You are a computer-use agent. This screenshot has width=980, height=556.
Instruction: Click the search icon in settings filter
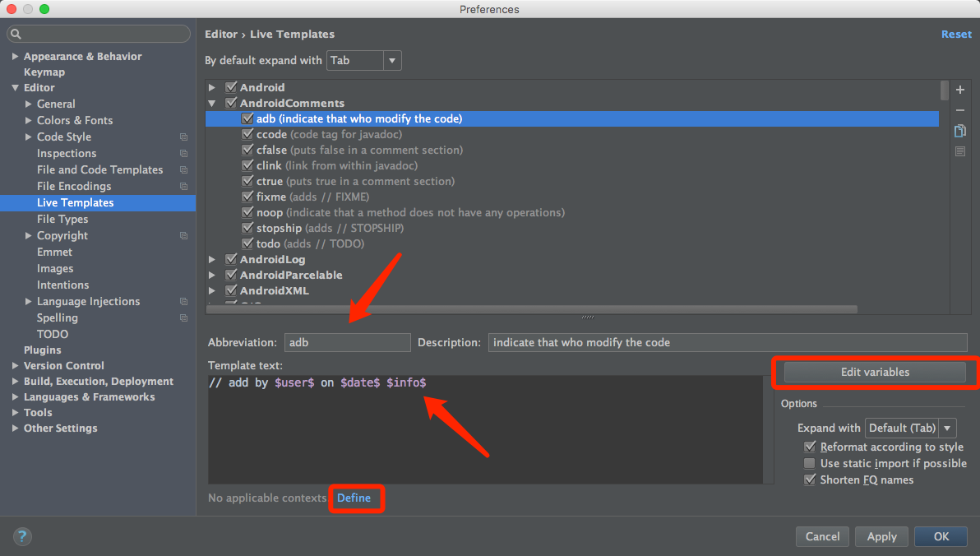(x=16, y=34)
